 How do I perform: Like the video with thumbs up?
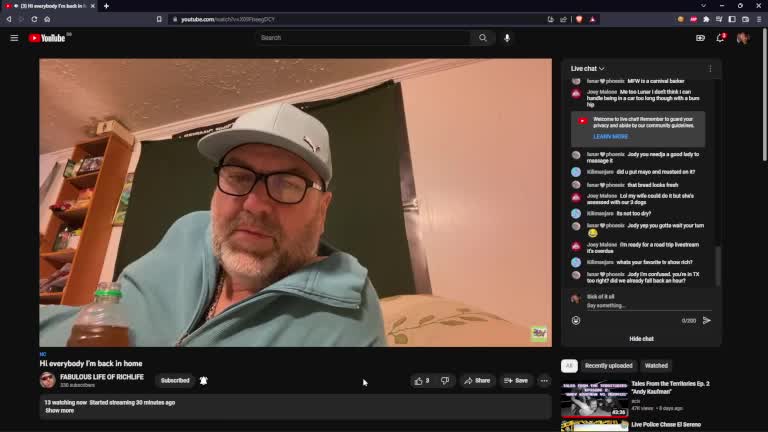pyautogui.click(x=422, y=381)
